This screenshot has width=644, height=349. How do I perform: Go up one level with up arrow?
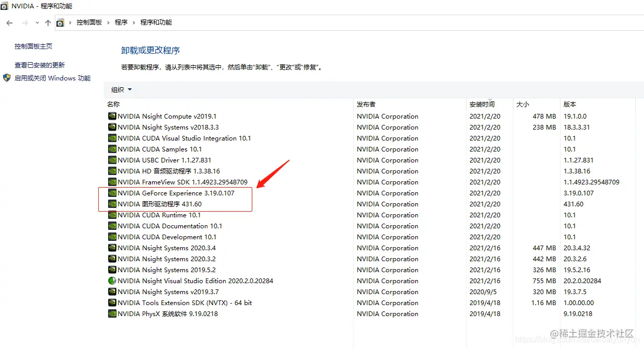coord(48,22)
